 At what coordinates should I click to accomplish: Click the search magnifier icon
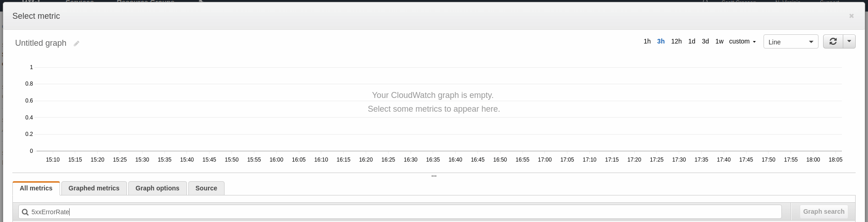click(25, 212)
